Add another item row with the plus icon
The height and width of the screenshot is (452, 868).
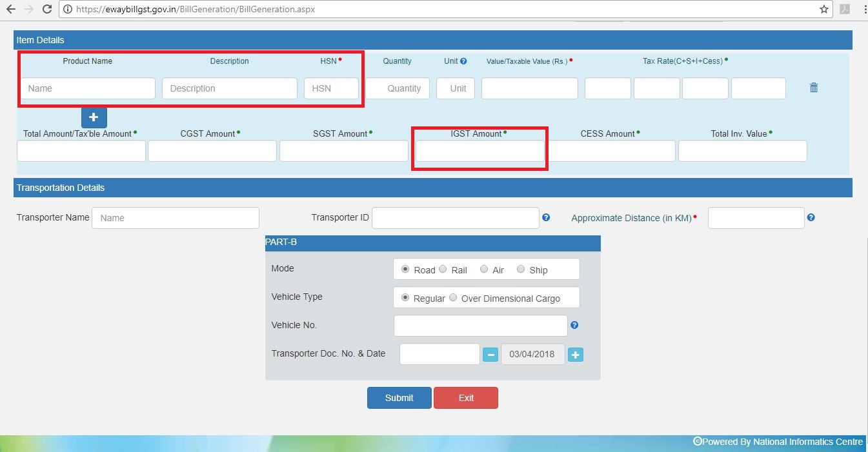click(94, 117)
